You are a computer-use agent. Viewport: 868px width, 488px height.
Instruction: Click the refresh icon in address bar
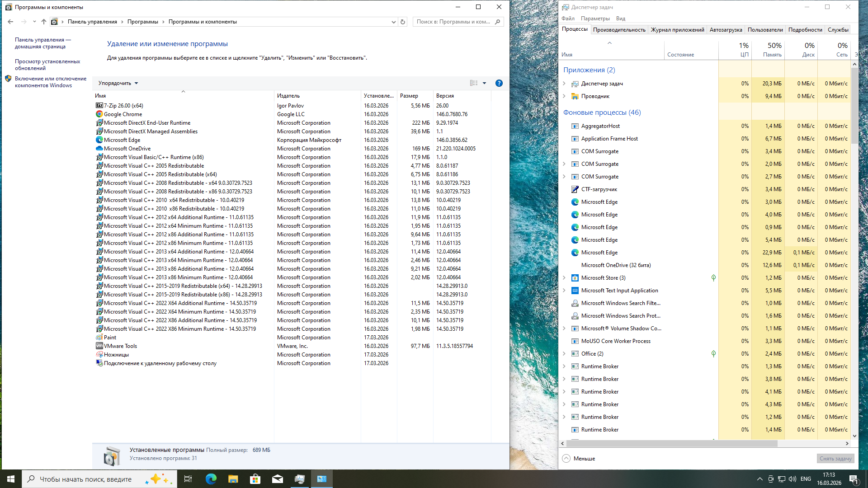[403, 22]
